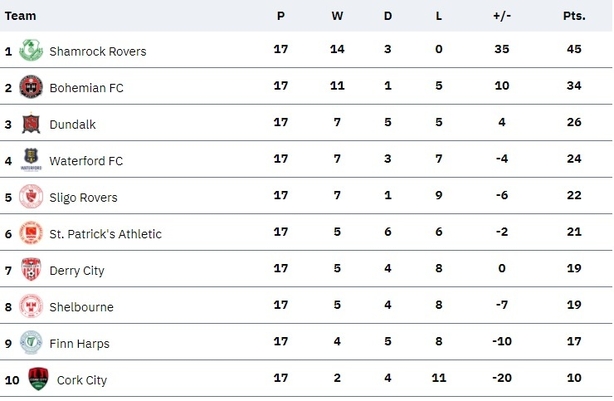Select Cork City's 10 points value
614x401 pixels.
tap(574, 378)
